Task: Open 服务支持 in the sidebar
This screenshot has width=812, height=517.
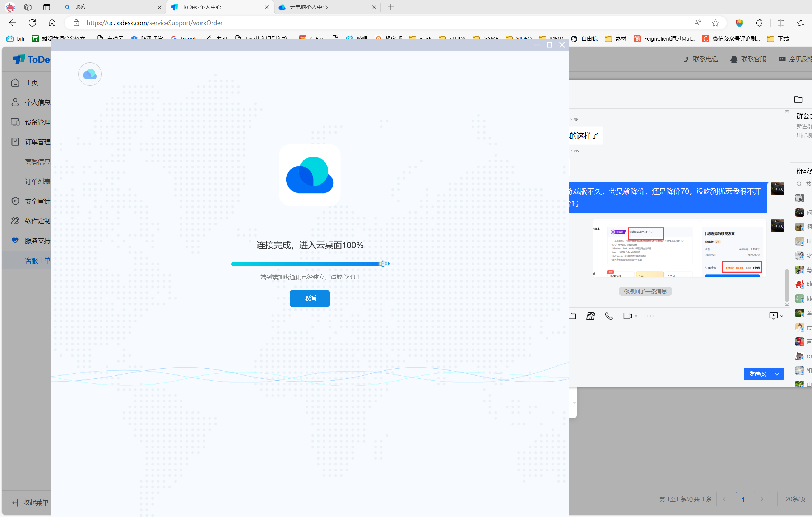Action: pos(27,241)
